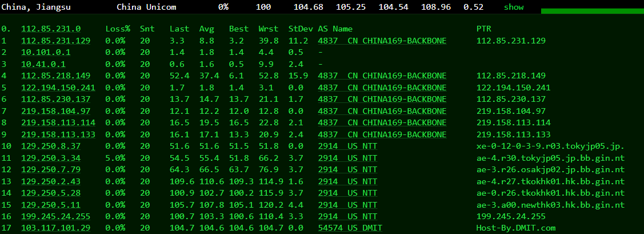Open IP link 219.158.113.133
The width and height of the screenshot is (644, 234).
58,134
